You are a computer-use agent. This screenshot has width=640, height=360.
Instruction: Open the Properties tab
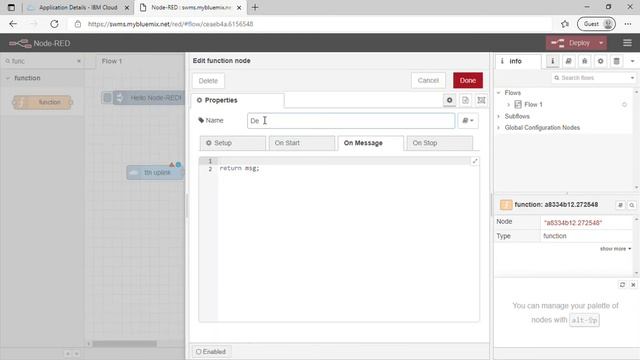point(238,100)
